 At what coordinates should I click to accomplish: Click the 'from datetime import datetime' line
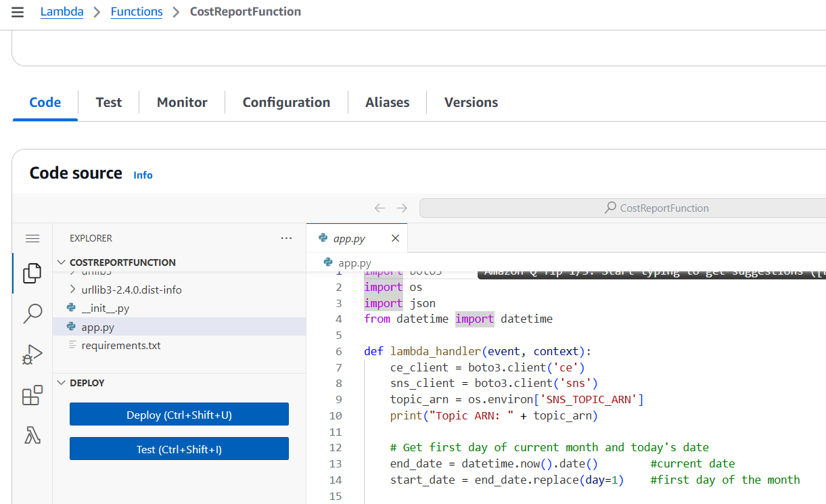pos(458,319)
